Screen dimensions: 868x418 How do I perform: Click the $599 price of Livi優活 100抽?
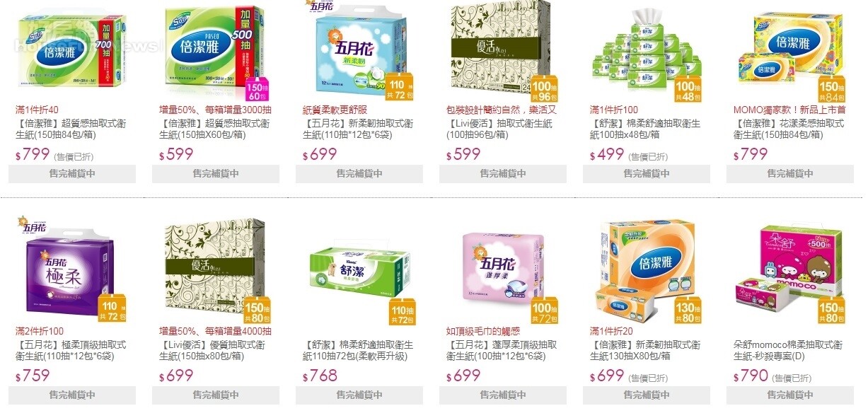coord(463,155)
